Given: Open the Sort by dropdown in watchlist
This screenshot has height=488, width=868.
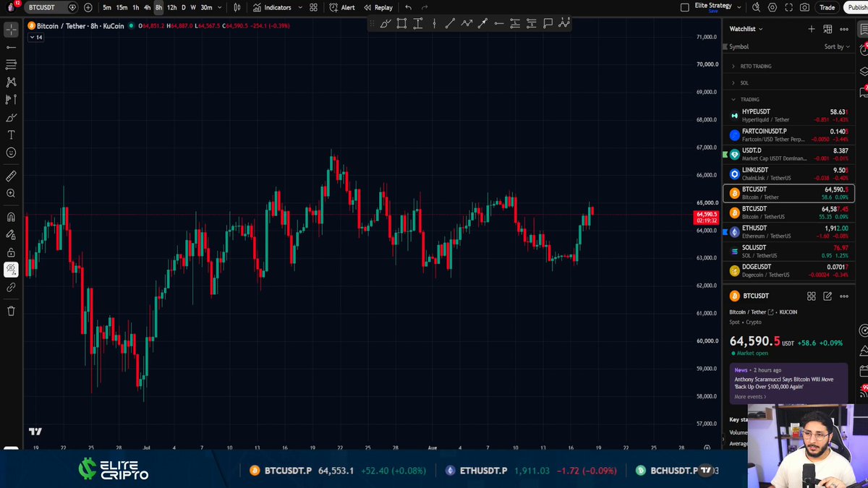Looking at the screenshot, I should [x=838, y=46].
